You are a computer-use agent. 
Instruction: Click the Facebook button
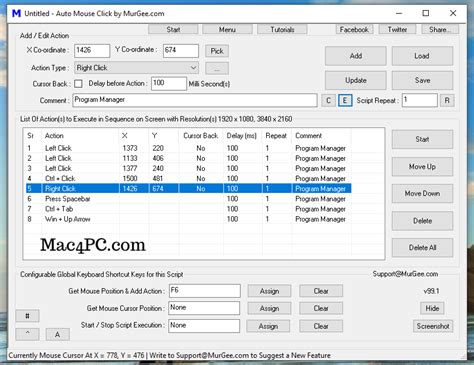coord(354,29)
